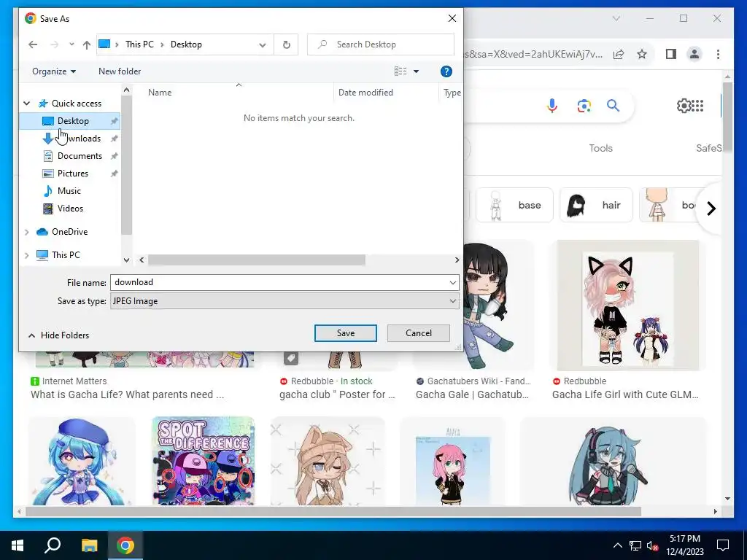Screen dimensions: 747x560
Task: Bookmark this page with star icon
Action: 642,54
